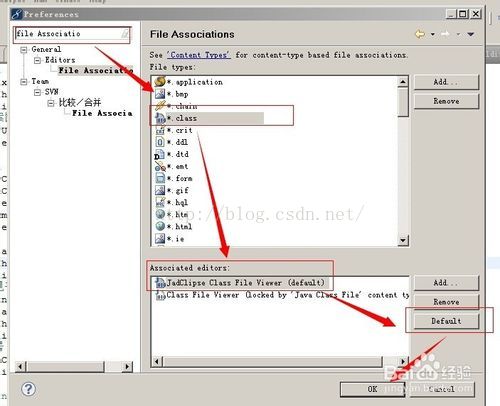Viewport: 500px width, 406px height.
Task: Click the JadClipse Class File Viewer icon
Action: [x=161, y=283]
